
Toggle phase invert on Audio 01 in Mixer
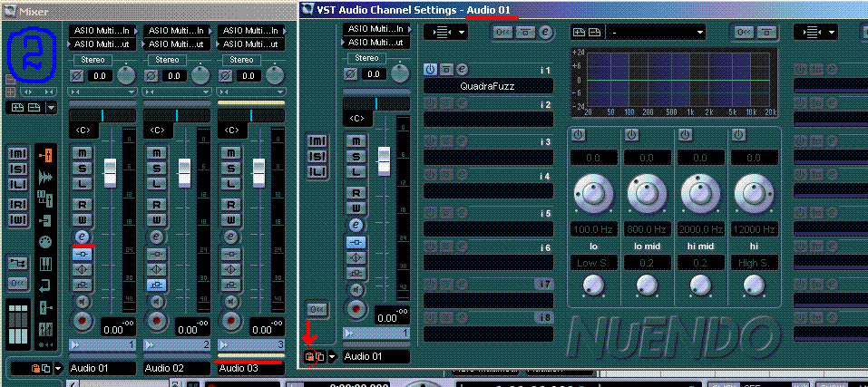tap(77, 76)
